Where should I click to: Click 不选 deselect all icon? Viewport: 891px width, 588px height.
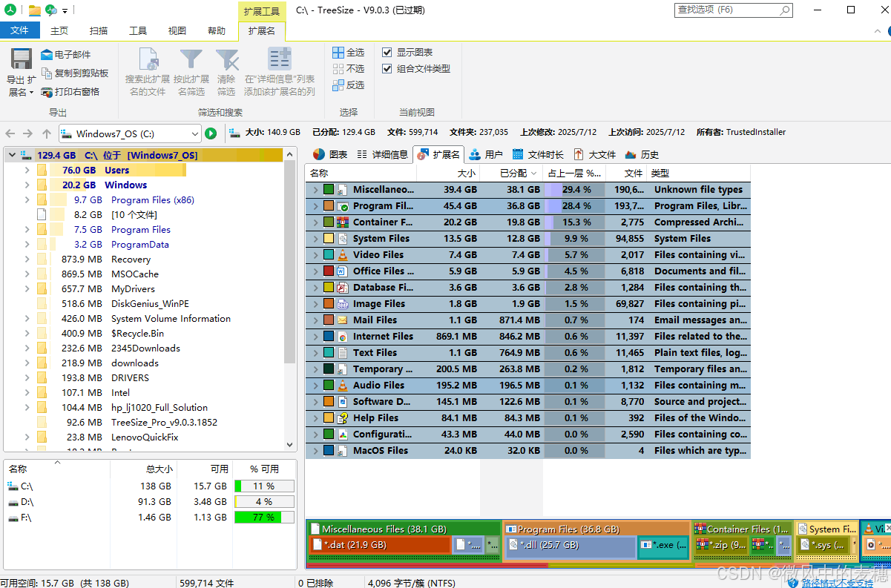click(x=338, y=69)
